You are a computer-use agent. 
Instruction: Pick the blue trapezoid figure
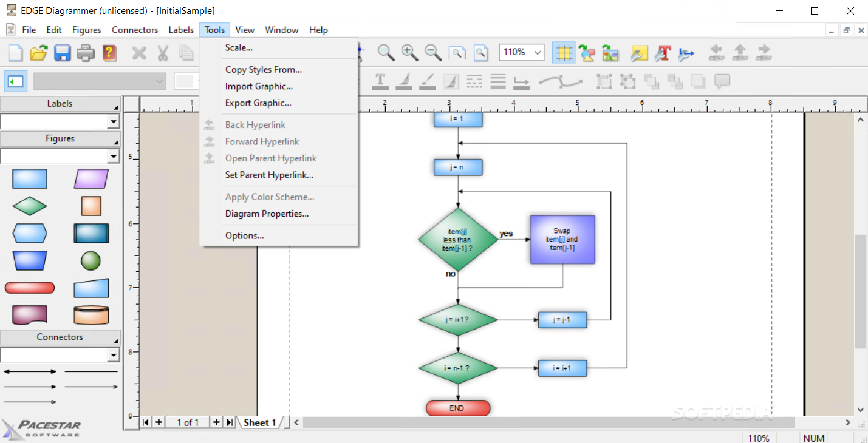point(30,261)
